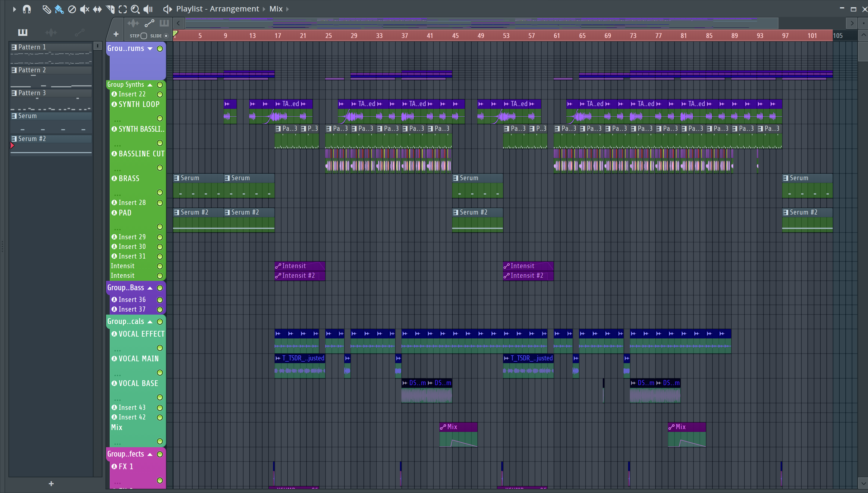Show audio clips in the picker panel
The image size is (868, 493).
[51, 33]
